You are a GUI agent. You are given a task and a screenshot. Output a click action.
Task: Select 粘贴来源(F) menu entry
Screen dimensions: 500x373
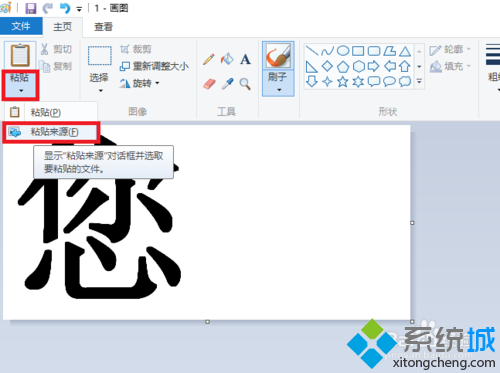pyautogui.click(x=51, y=132)
